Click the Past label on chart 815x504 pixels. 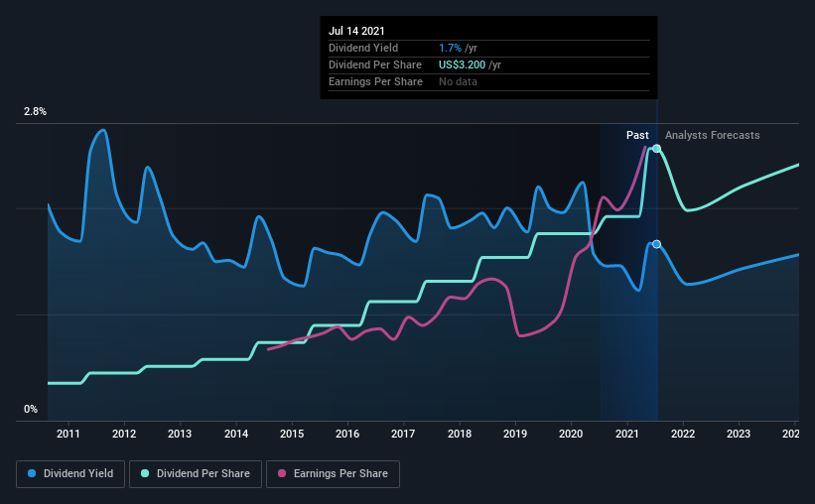637,135
